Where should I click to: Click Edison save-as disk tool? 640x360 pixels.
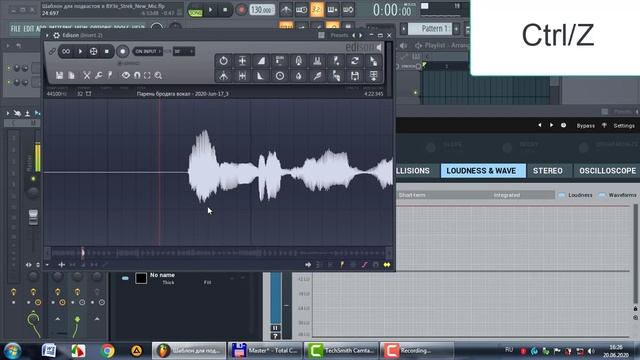pyautogui.click(x=355, y=76)
